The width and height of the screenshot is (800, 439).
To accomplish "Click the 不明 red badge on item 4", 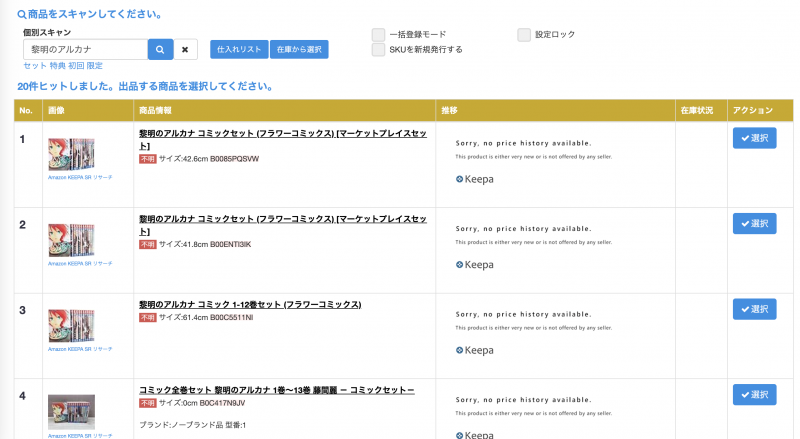I will pyautogui.click(x=147, y=403).
